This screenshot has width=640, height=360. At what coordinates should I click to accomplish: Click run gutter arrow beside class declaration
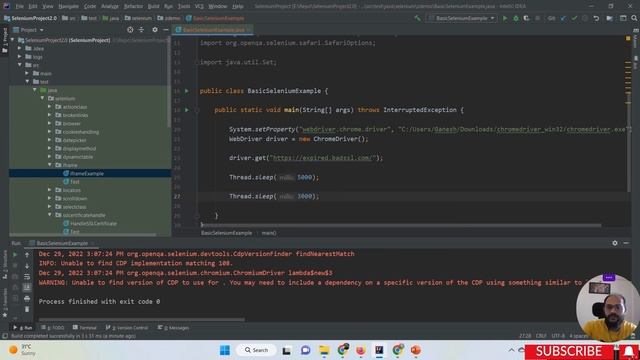[x=187, y=91]
